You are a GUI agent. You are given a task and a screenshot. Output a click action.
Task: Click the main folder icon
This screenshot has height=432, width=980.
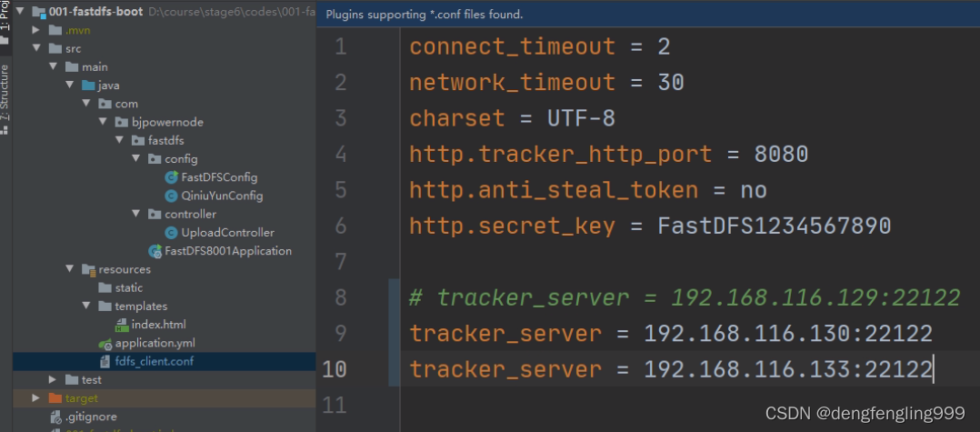72,67
